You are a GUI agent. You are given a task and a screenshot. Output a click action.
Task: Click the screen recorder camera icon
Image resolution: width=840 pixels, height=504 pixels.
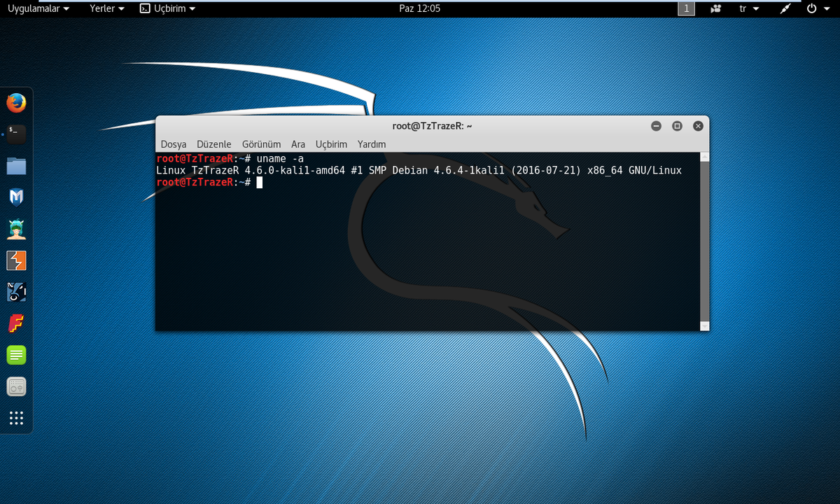pyautogui.click(x=716, y=8)
